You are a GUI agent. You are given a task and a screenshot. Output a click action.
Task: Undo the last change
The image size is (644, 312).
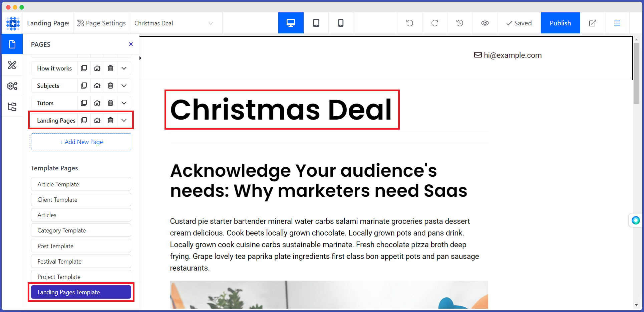[410, 23]
